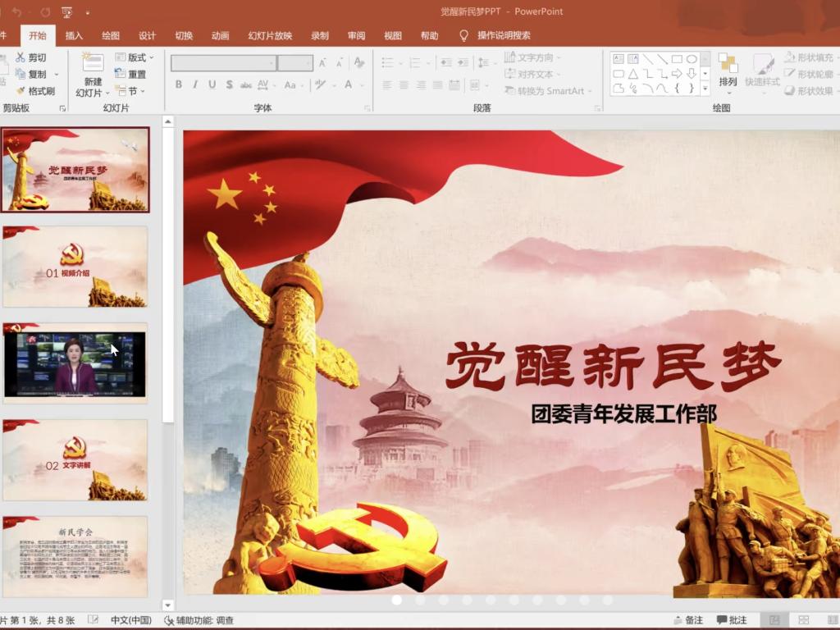Select the news anchor video slide thumbnail
Image resolution: width=840 pixels, height=630 pixels.
(x=75, y=363)
